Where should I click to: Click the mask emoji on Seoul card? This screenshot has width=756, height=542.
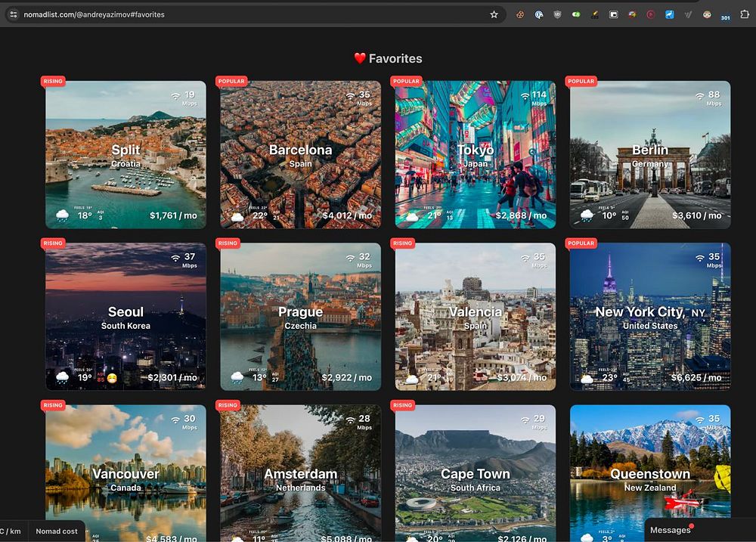112,378
